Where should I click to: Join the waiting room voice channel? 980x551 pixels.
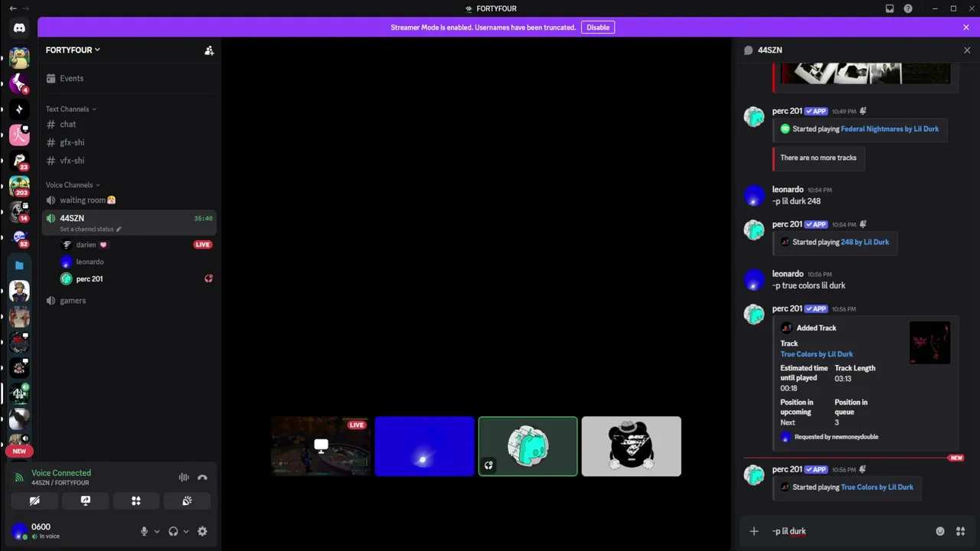coord(129,200)
